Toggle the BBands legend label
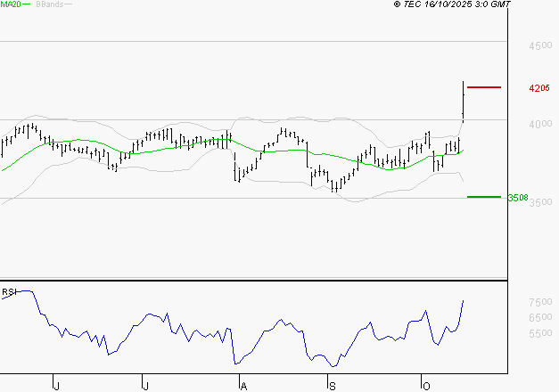This screenshot has height=392, width=559. point(48,5)
